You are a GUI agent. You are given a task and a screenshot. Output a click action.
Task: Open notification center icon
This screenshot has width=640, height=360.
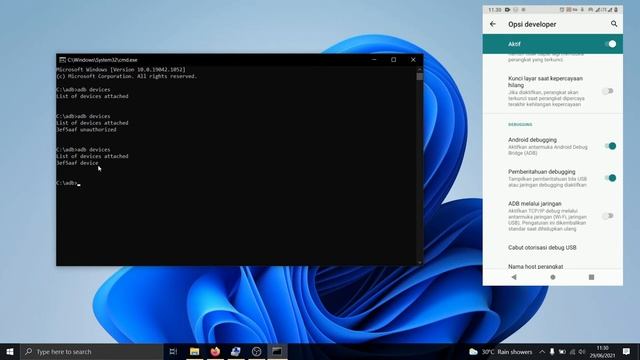627,351
